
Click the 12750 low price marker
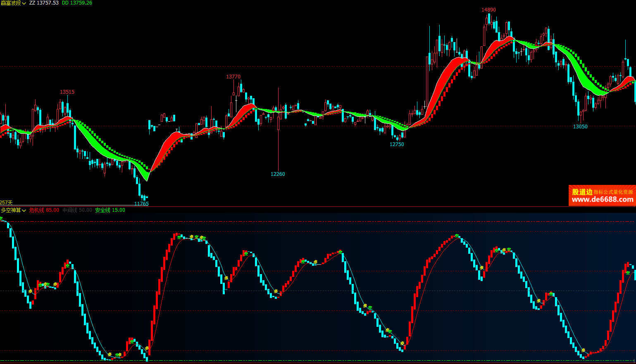397,144
